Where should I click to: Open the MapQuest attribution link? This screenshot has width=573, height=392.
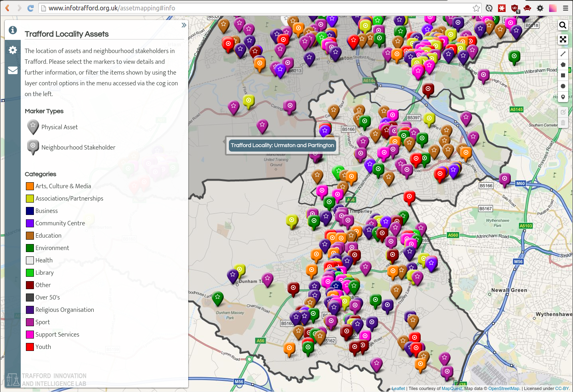pyautogui.click(x=452, y=388)
